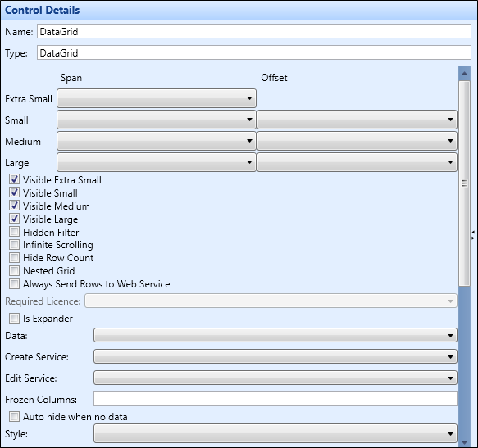Uncheck the Visible Medium checkbox

(14, 206)
